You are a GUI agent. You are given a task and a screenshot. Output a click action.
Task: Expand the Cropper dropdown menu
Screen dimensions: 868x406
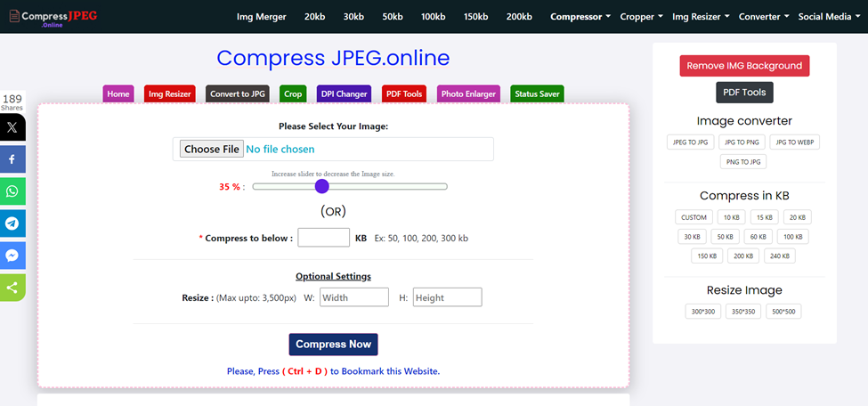click(641, 17)
